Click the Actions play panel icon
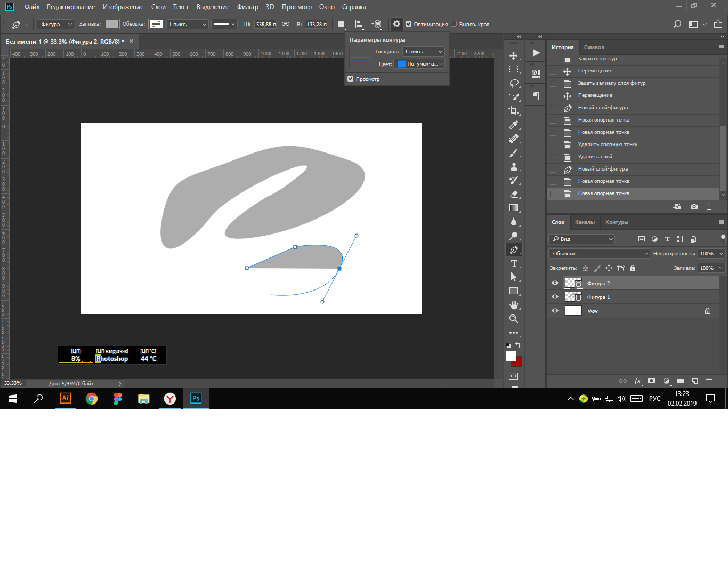 536,53
